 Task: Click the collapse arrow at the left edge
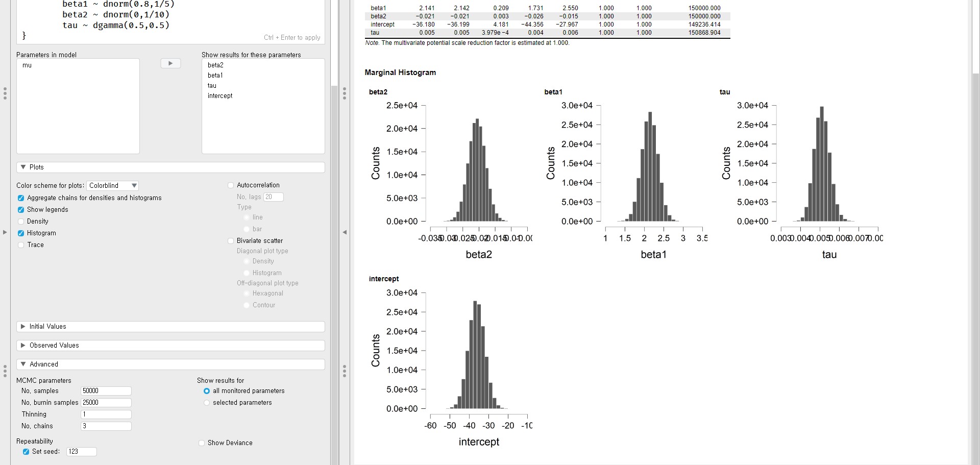[x=5, y=232]
